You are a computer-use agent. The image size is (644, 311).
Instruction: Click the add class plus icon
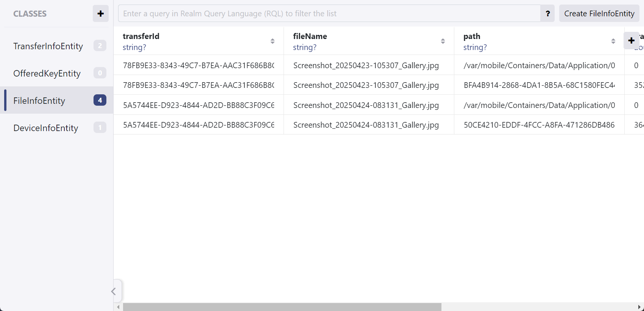tap(100, 14)
